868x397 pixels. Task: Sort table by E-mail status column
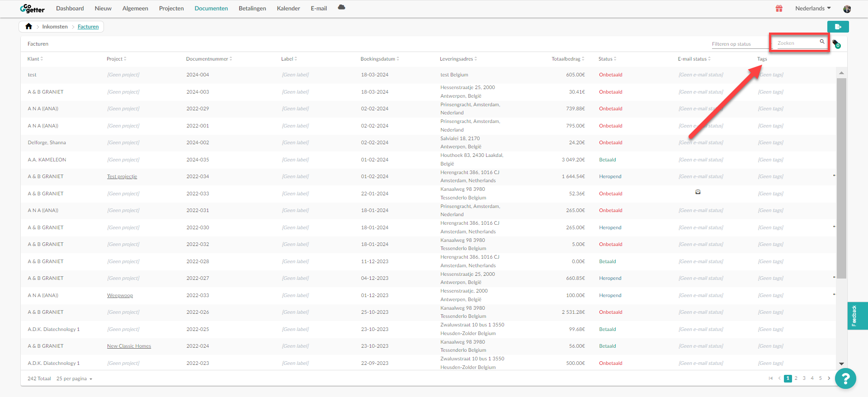coord(694,59)
